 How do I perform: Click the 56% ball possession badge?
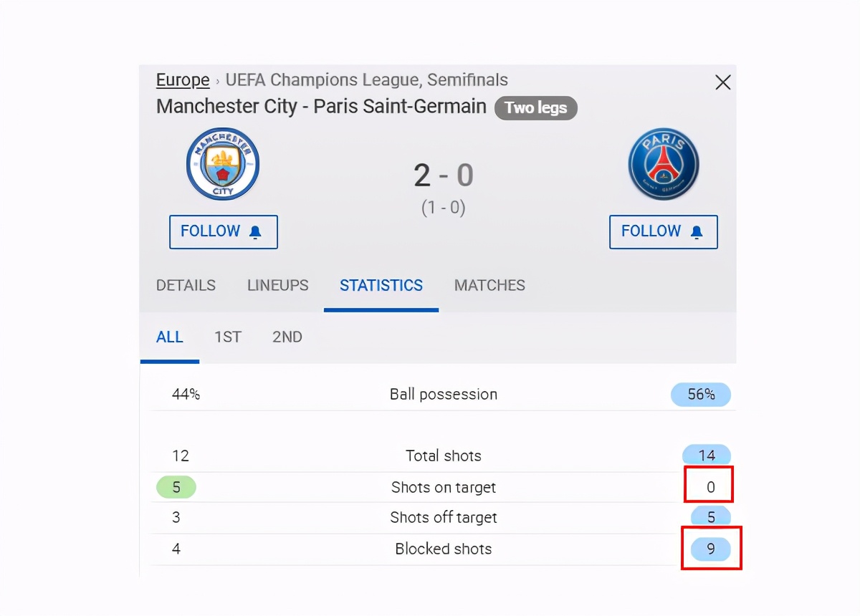tap(701, 395)
